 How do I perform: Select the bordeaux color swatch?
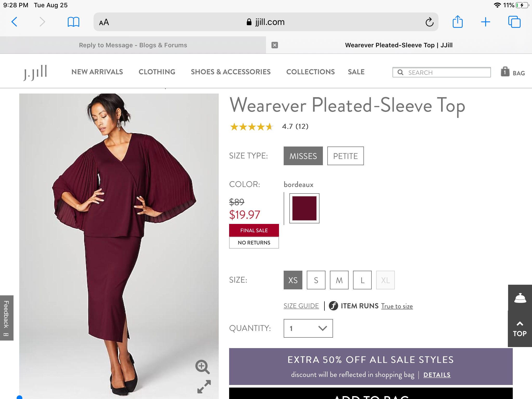(304, 208)
